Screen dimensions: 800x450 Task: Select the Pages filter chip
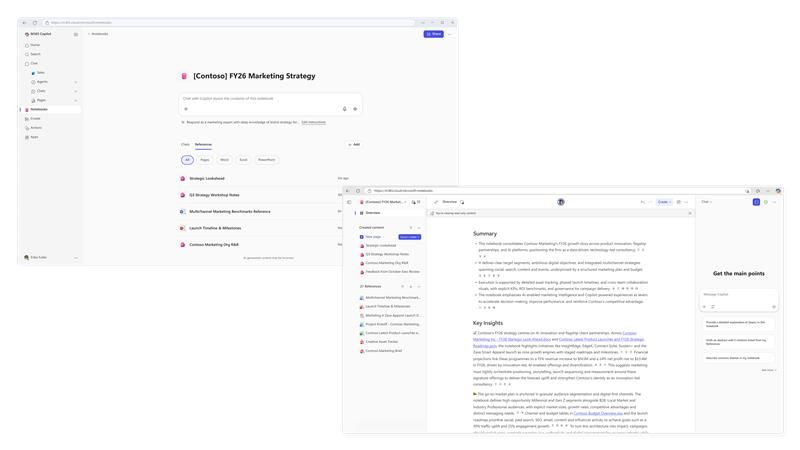(205, 160)
